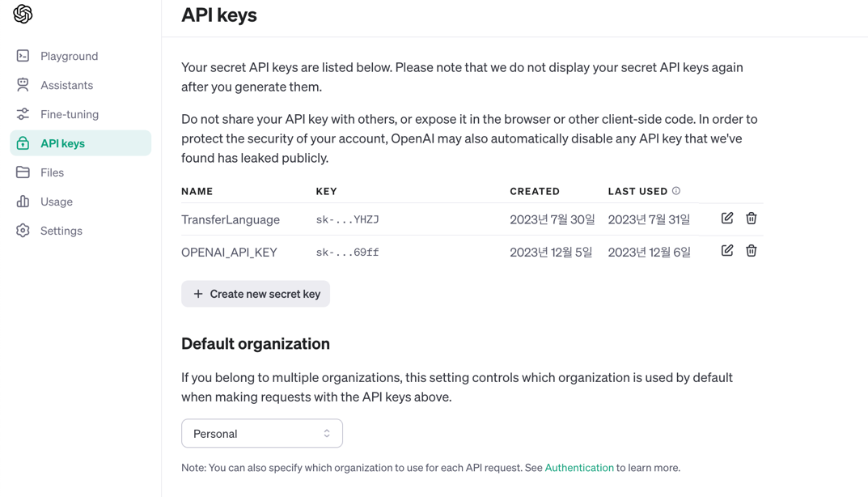Click the TransferLanguage key name text
Image resolution: width=868 pixels, height=497 pixels.
231,219
